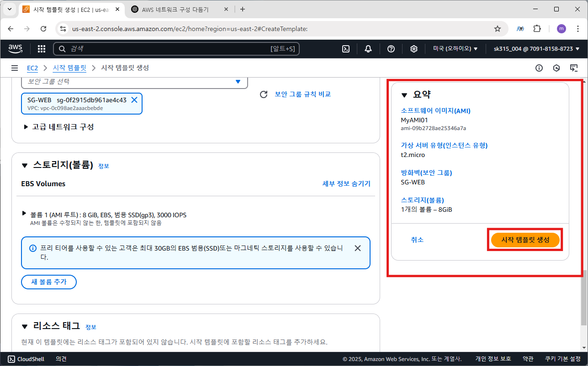The width and height of the screenshot is (588, 366).
Task: Focus the AWS 검색 search field
Action: [x=176, y=49]
